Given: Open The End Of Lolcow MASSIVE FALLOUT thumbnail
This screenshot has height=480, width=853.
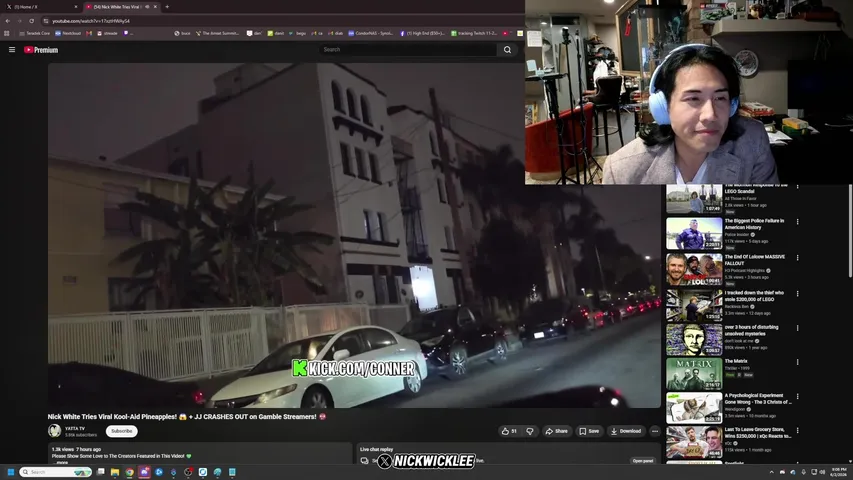Looking at the screenshot, I should pos(694,269).
